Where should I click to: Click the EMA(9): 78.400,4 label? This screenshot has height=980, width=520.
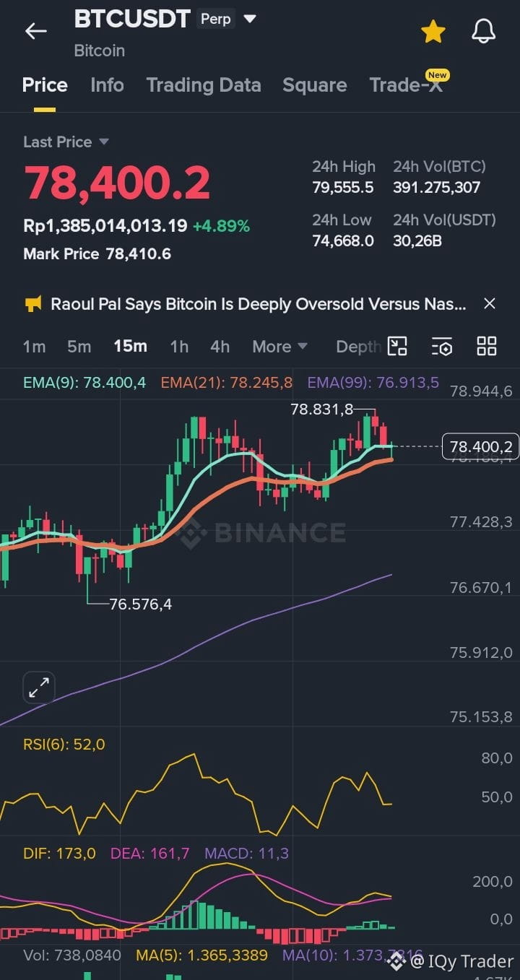pyautogui.click(x=84, y=383)
